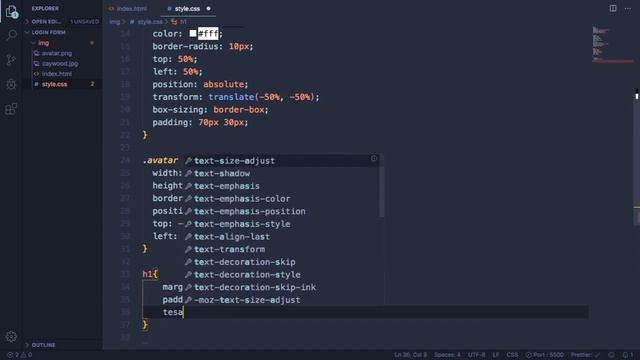
Task: Select the text-emphasis-position suggestion
Action: pos(282,211)
